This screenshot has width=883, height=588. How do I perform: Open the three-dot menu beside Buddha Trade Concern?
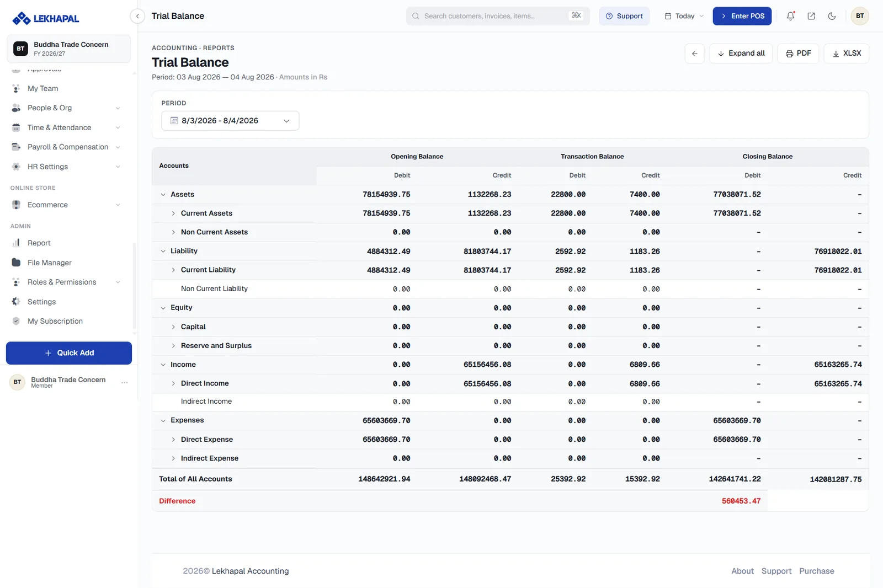pyautogui.click(x=125, y=382)
